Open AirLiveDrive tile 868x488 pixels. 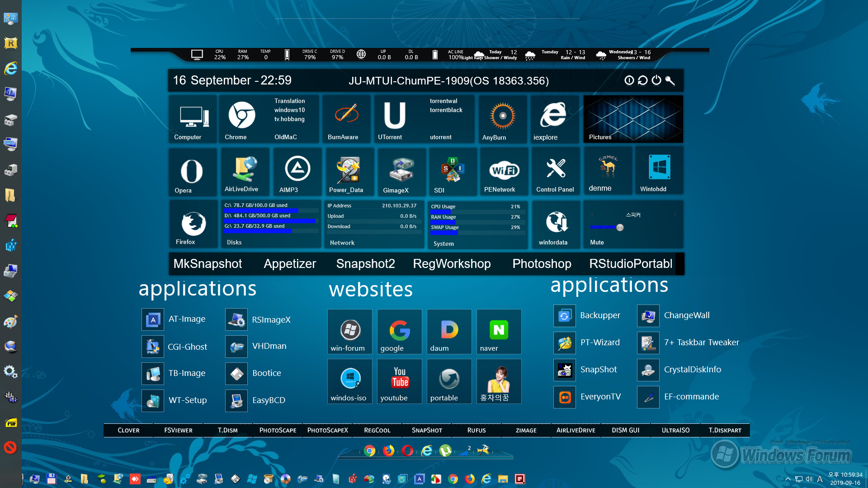tap(245, 172)
